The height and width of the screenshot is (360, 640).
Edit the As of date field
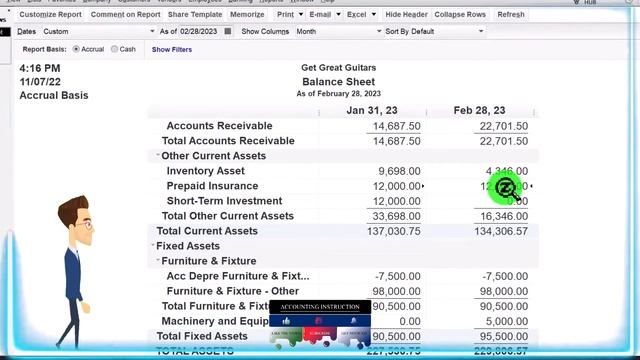tap(200, 31)
